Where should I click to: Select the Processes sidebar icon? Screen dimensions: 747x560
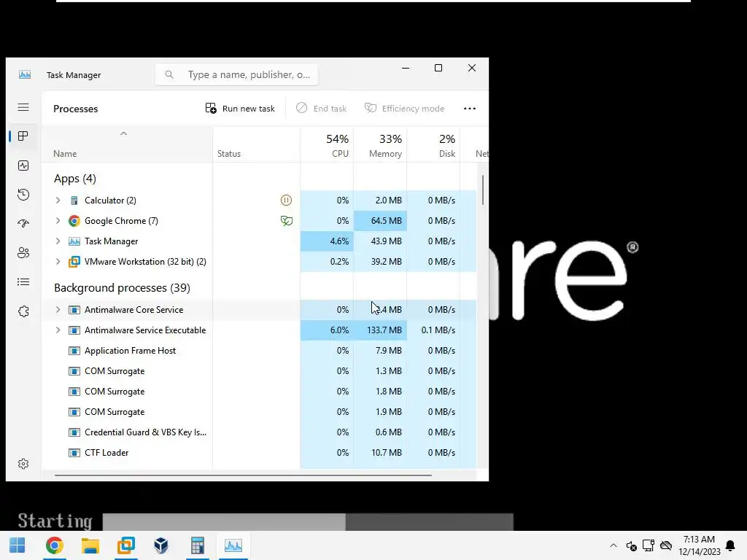tap(23, 136)
